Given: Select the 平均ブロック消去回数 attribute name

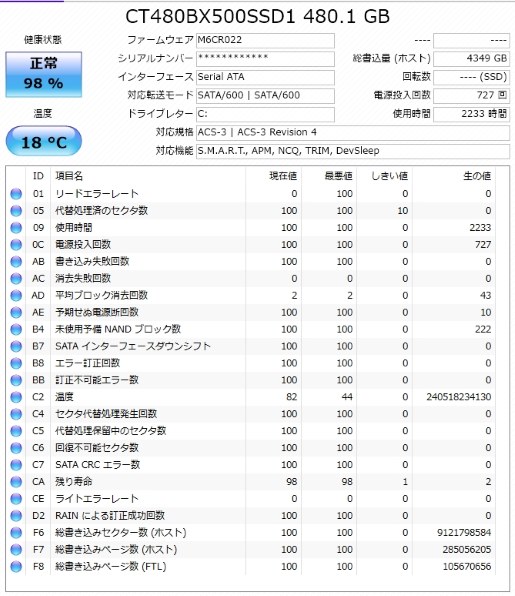Looking at the screenshot, I should click(x=101, y=295).
